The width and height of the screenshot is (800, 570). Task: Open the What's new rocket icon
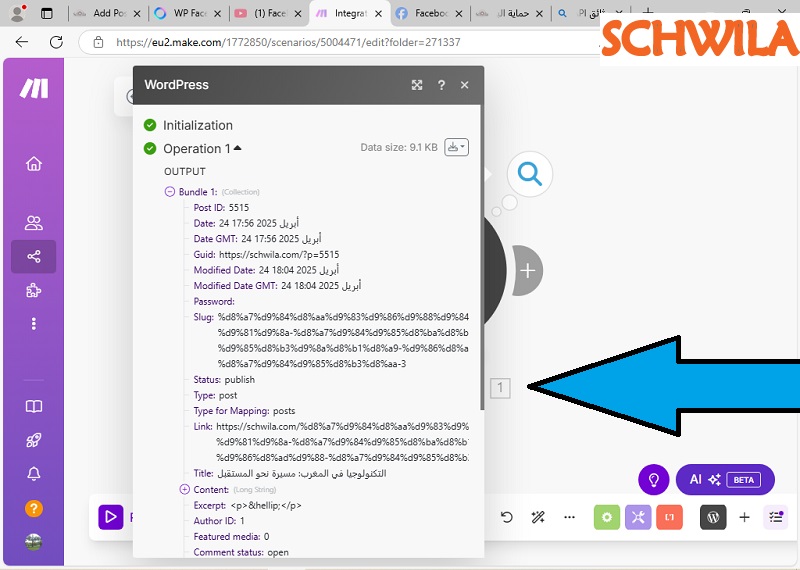coord(34,440)
